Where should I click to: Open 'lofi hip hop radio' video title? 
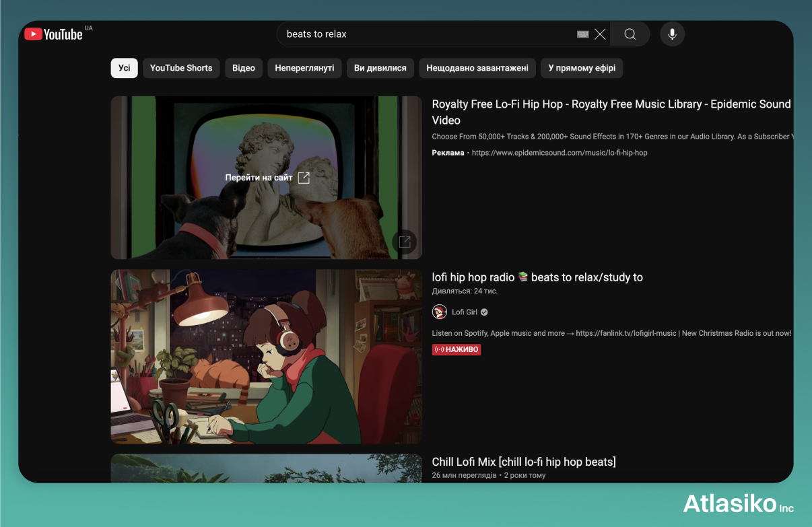click(537, 277)
